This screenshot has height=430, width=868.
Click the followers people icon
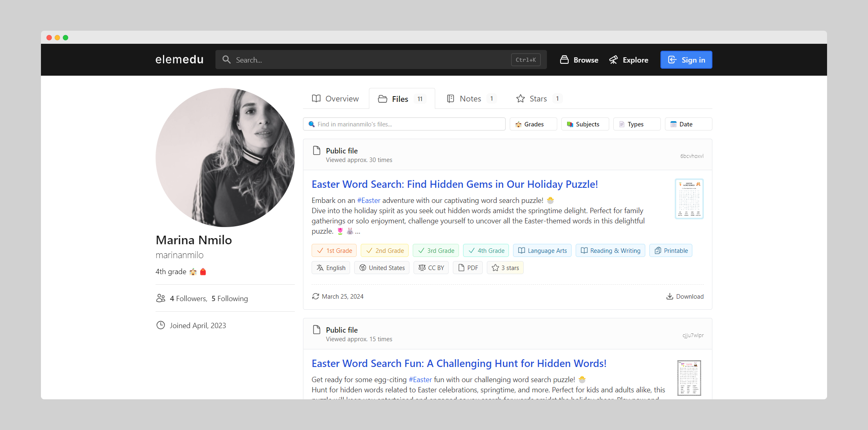160,298
